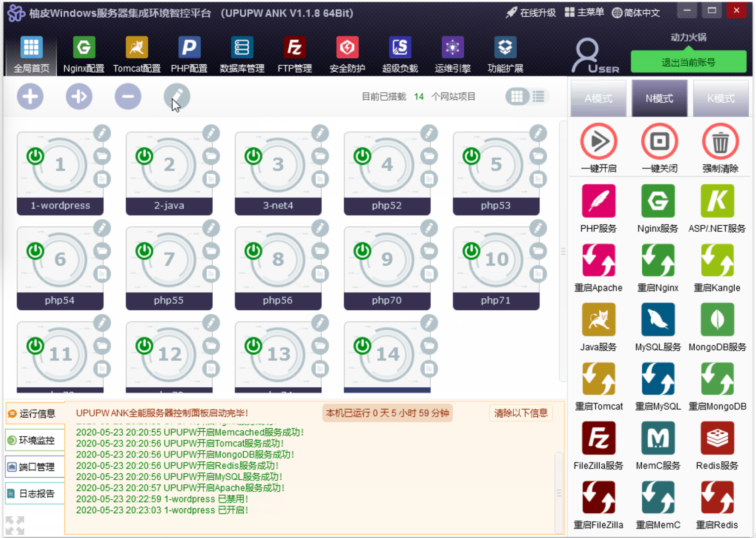This screenshot has height=538, width=756.
Task: Open 超级负载 section
Action: point(400,55)
